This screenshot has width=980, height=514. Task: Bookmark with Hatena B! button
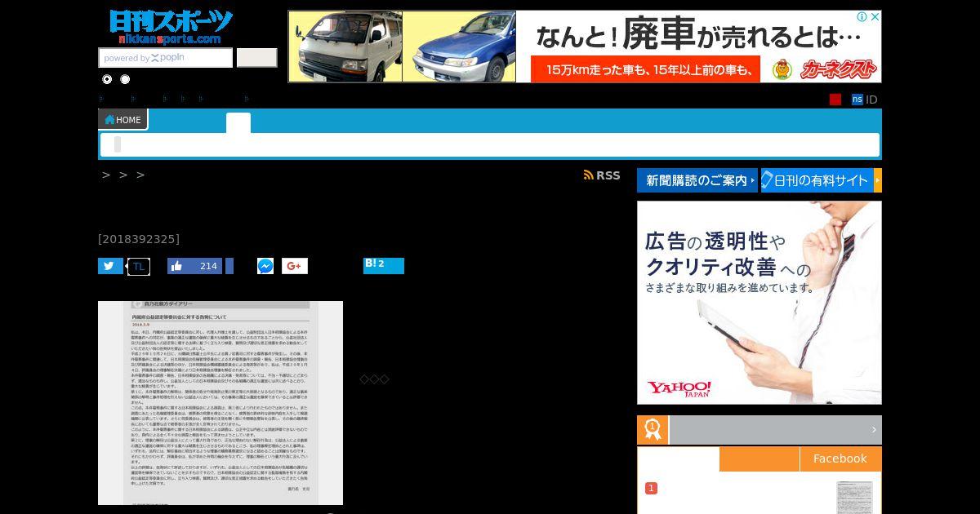[384, 265]
